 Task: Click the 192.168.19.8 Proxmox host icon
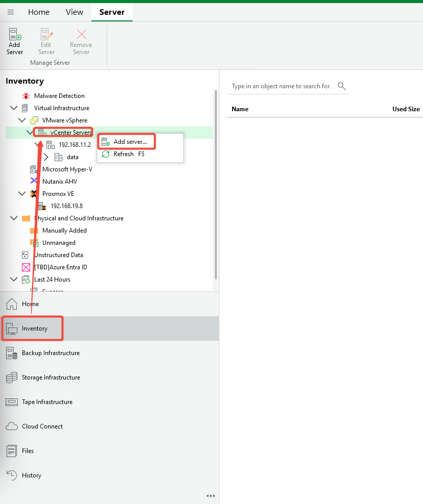coord(42,206)
